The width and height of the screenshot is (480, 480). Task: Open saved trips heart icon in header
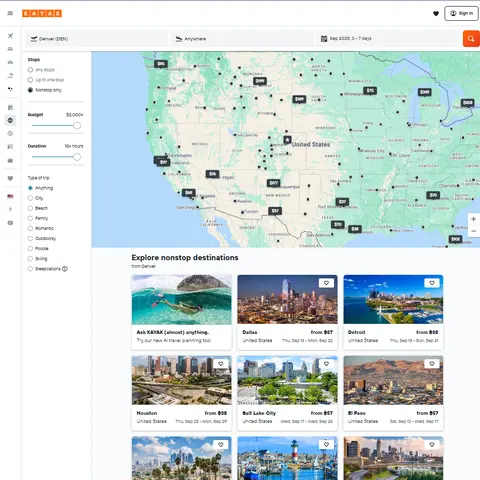[436, 14]
